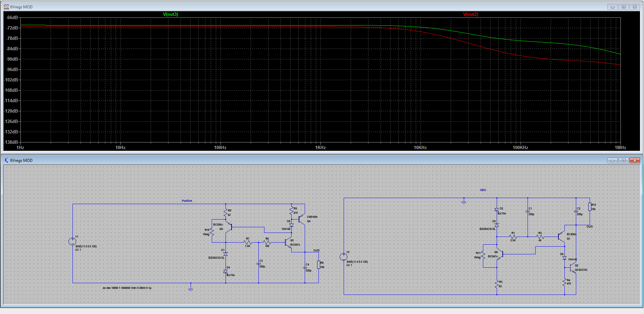Click the 2SB1694 transistor model text
The width and height of the screenshot is (644, 314).
312,217
